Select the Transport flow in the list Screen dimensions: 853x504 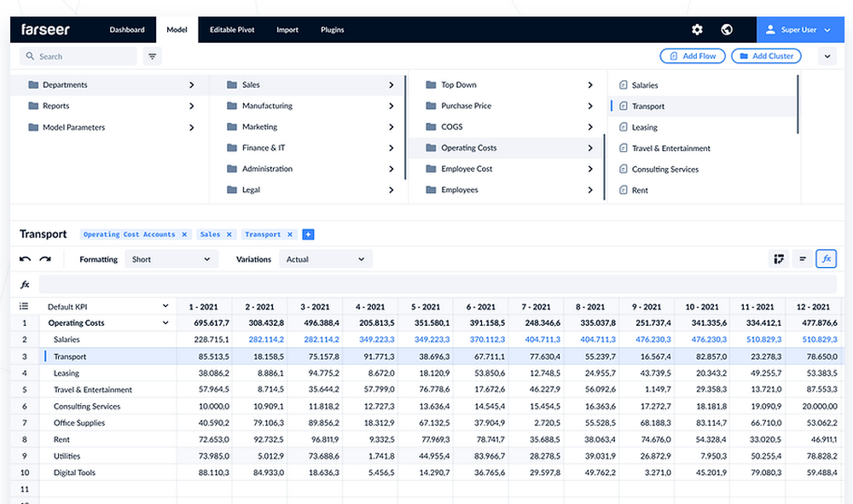pos(702,106)
